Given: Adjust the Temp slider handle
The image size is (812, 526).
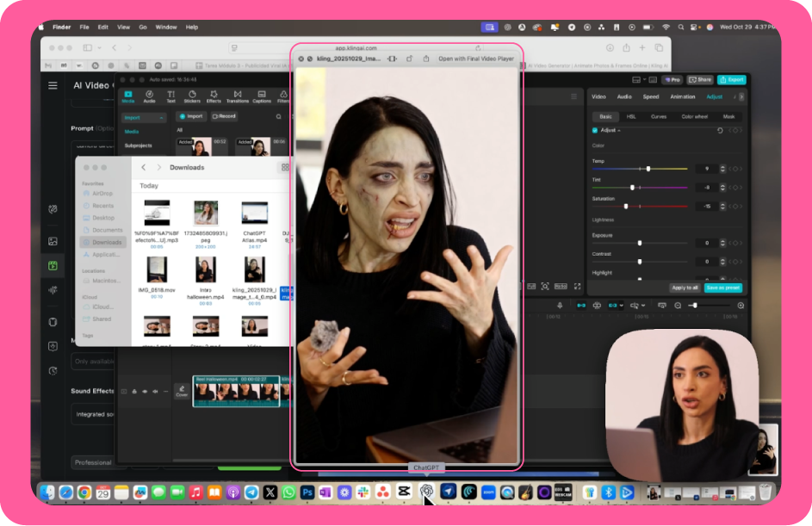Looking at the screenshot, I should click(x=648, y=169).
